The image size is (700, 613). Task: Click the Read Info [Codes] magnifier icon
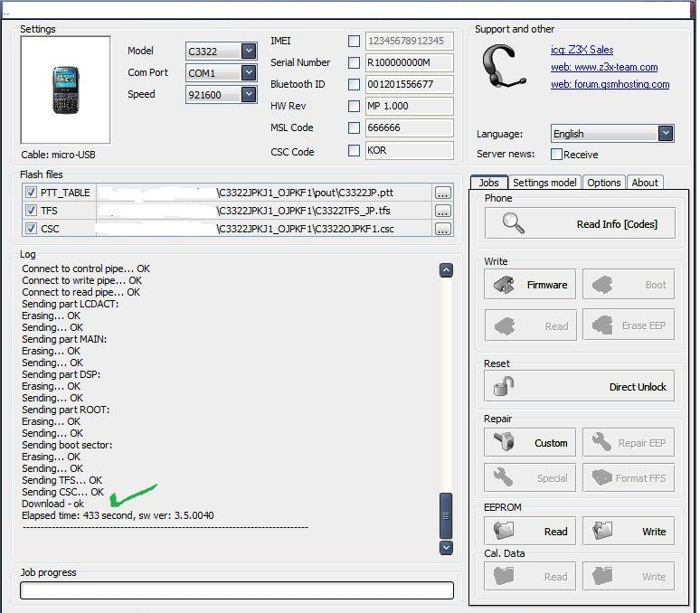coord(513,223)
